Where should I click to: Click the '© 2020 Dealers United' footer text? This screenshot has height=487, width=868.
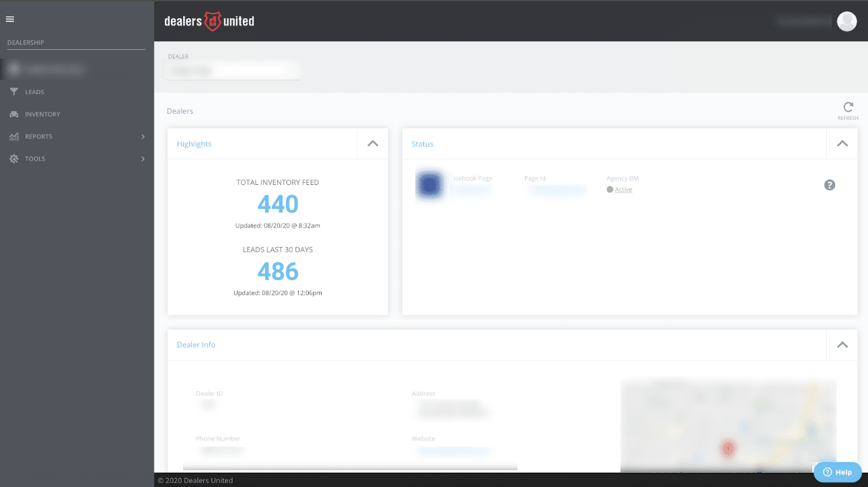coord(195,480)
